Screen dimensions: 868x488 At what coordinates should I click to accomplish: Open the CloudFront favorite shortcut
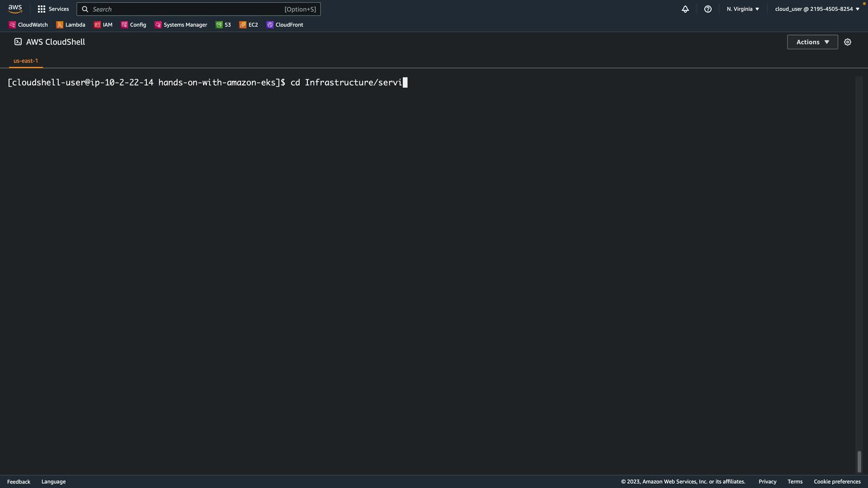(x=285, y=25)
